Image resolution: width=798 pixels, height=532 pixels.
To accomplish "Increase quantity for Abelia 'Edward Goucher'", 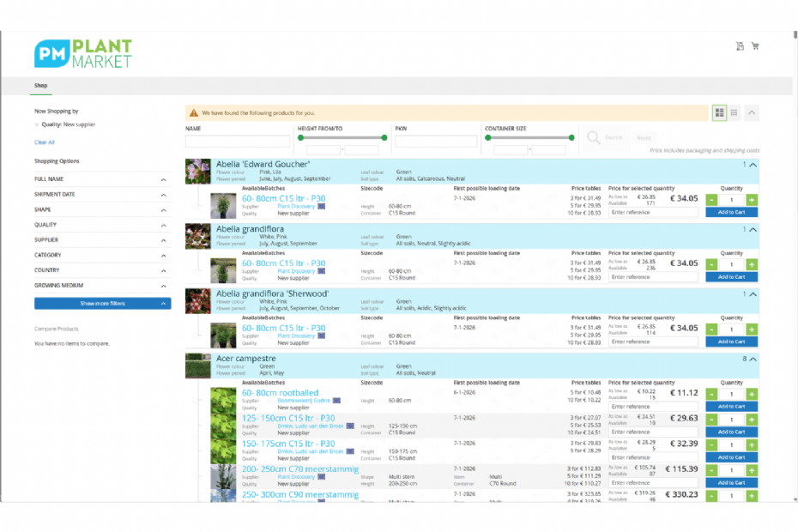I will [x=751, y=200].
